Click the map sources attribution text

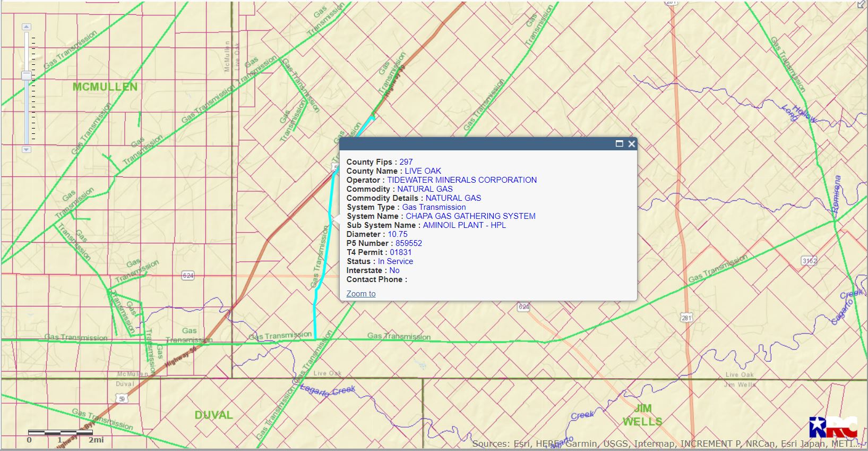[666, 444]
